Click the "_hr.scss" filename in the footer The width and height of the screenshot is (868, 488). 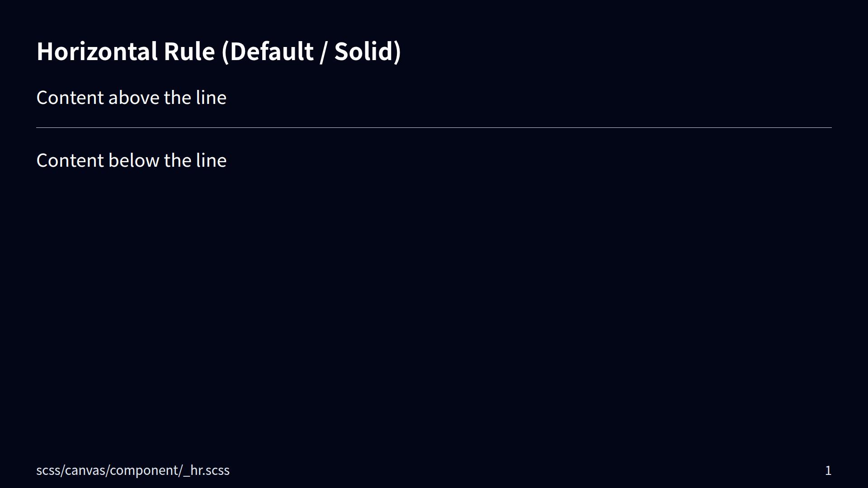click(207, 470)
